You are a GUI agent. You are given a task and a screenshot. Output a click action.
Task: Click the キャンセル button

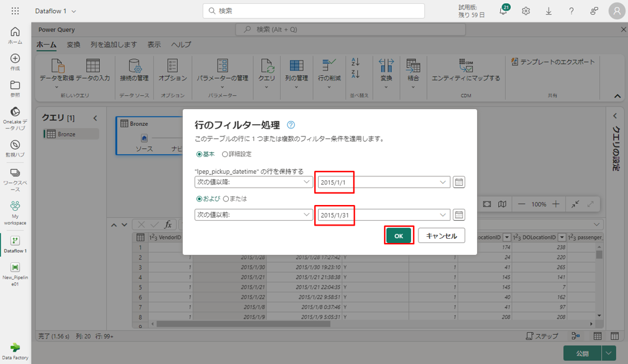pos(442,236)
